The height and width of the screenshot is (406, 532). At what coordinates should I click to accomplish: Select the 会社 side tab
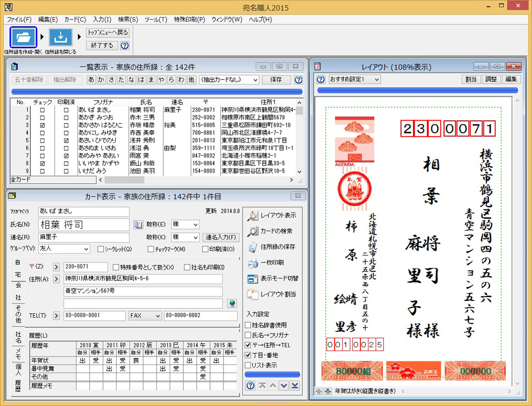coord(18,291)
